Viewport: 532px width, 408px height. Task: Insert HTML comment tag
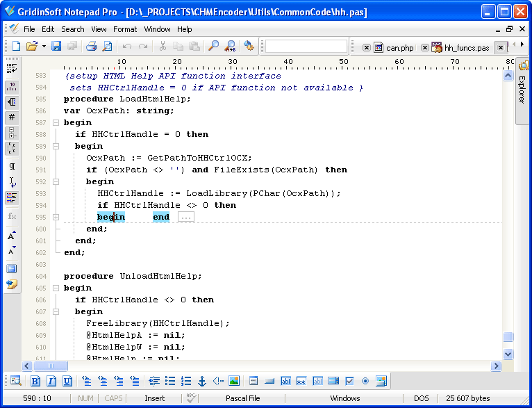[x=218, y=381]
